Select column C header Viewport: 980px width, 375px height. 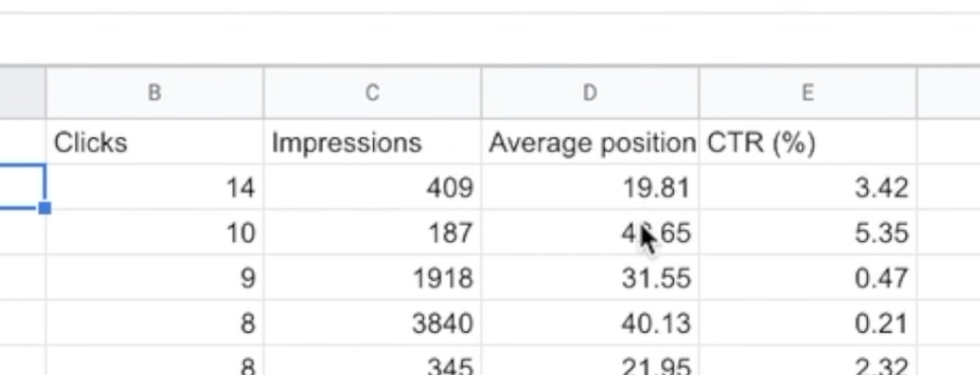pos(372,93)
